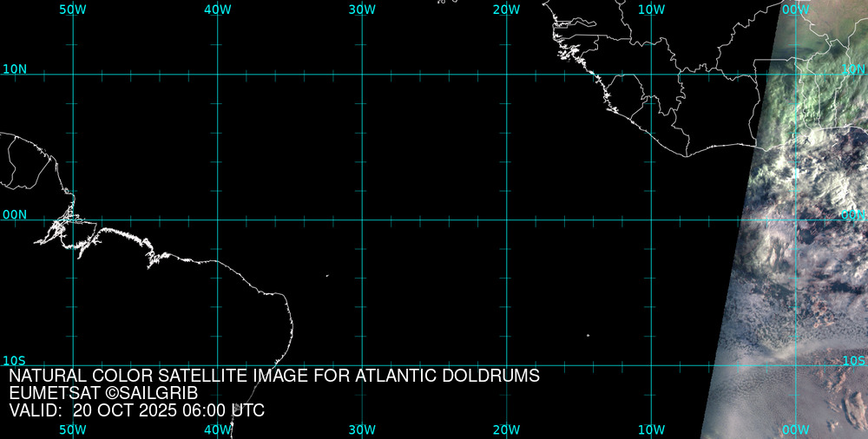Viewport: 868px width, 439px height.
Task: Click the bottom 20W longitude label
Action: coord(506,429)
